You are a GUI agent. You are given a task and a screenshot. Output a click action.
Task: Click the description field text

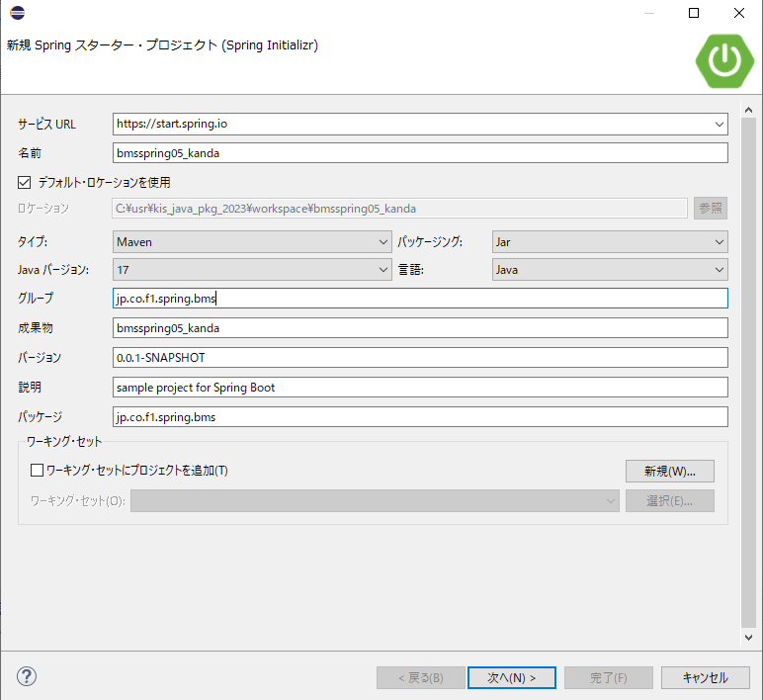click(x=420, y=388)
